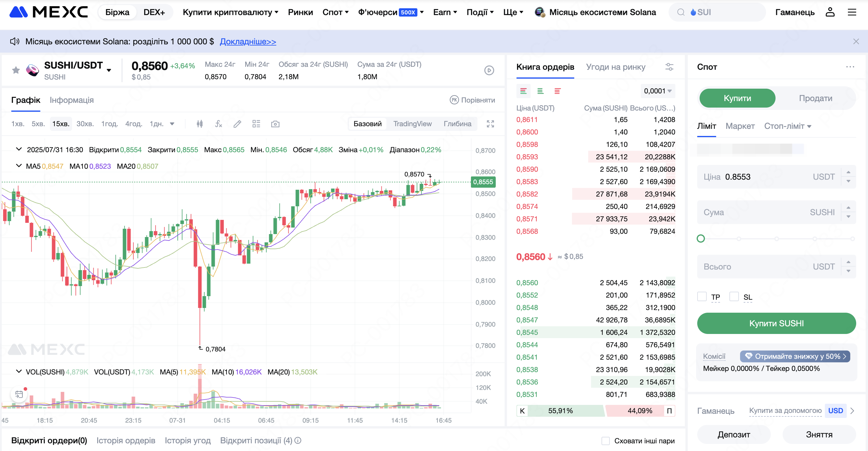Open the Stop-limit order type dropdown
This screenshot has height=451, width=868.
tap(787, 126)
